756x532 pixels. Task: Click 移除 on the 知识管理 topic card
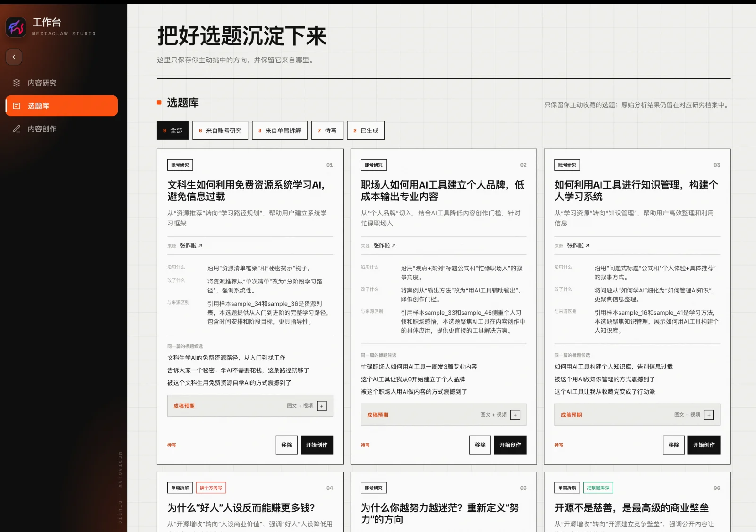click(674, 445)
